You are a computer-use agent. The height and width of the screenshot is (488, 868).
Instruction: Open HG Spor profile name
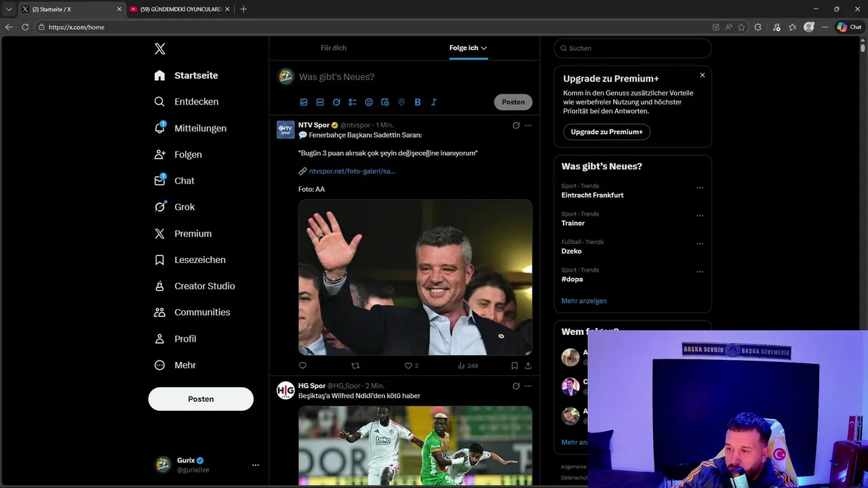pos(312,386)
